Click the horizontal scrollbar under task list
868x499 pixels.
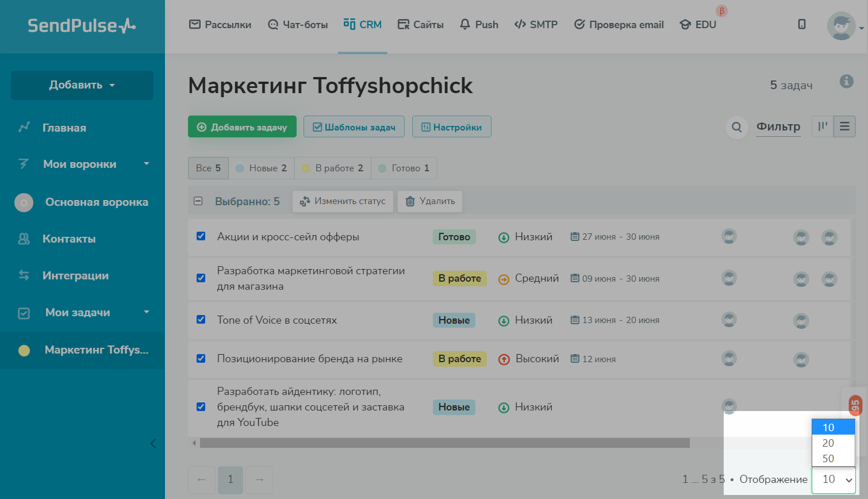point(445,443)
